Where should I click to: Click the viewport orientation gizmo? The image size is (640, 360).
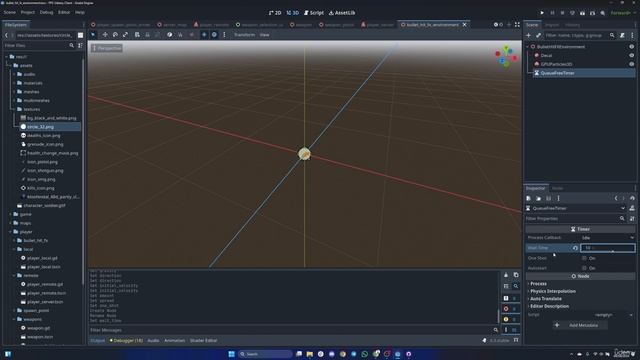click(506, 56)
